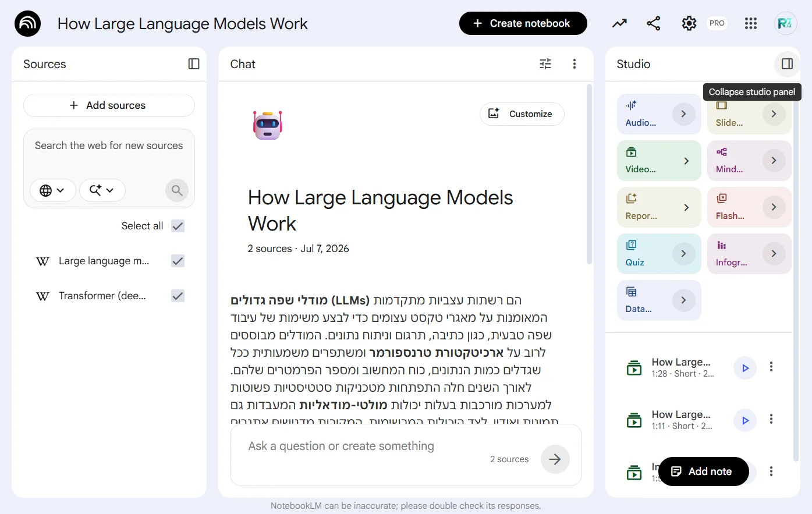Expand Report options arrow
This screenshot has height=514, width=812.
pyautogui.click(x=686, y=207)
